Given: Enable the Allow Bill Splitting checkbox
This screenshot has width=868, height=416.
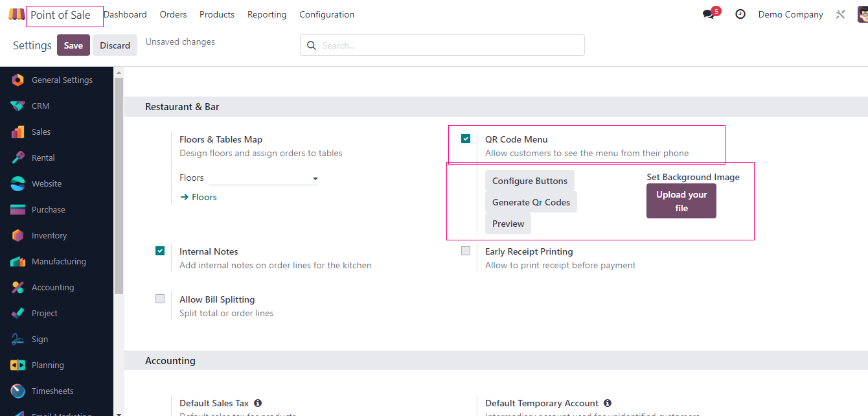Looking at the screenshot, I should point(160,299).
